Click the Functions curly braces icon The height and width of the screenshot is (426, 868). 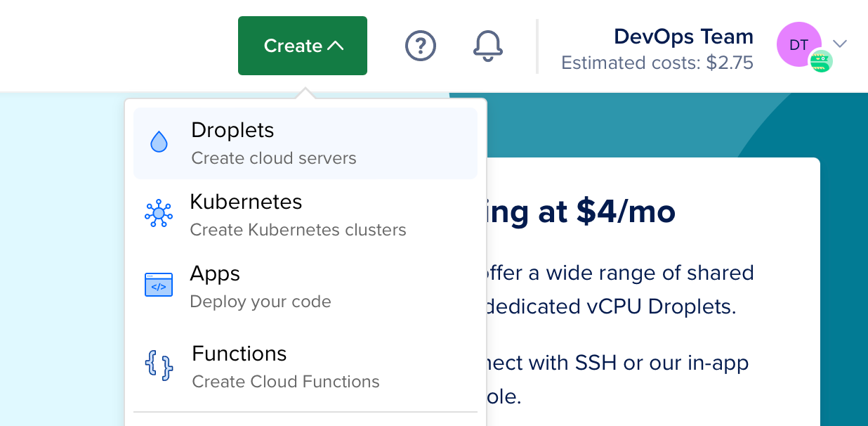click(159, 366)
